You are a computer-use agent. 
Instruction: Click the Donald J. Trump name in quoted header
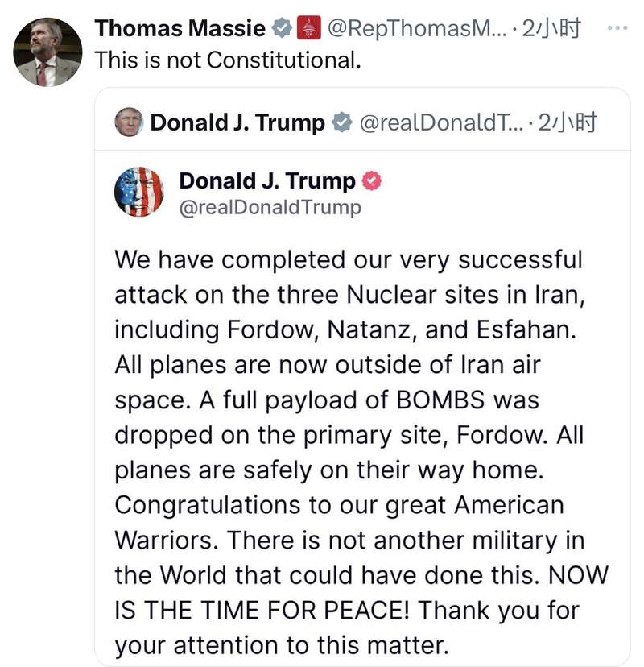[237, 122]
